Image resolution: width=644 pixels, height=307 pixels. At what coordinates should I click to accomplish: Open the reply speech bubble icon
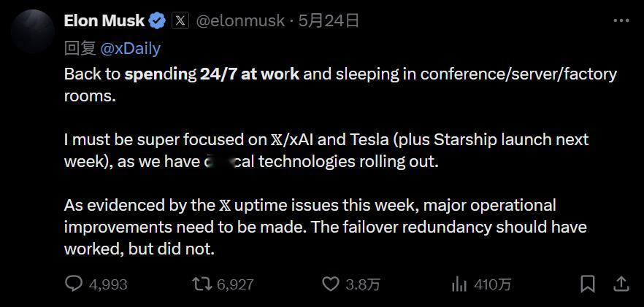(x=74, y=284)
